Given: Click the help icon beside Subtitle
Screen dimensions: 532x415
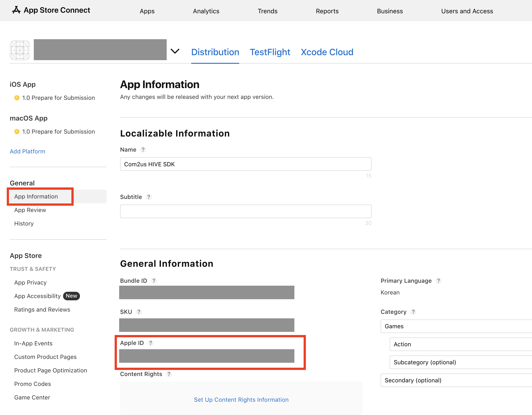Looking at the screenshot, I should pos(149,197).
